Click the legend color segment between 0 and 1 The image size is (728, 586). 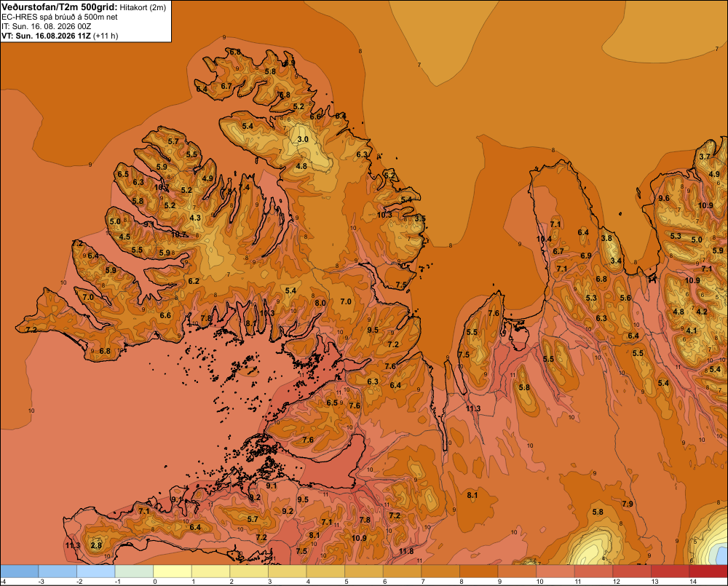pos(173,571)
